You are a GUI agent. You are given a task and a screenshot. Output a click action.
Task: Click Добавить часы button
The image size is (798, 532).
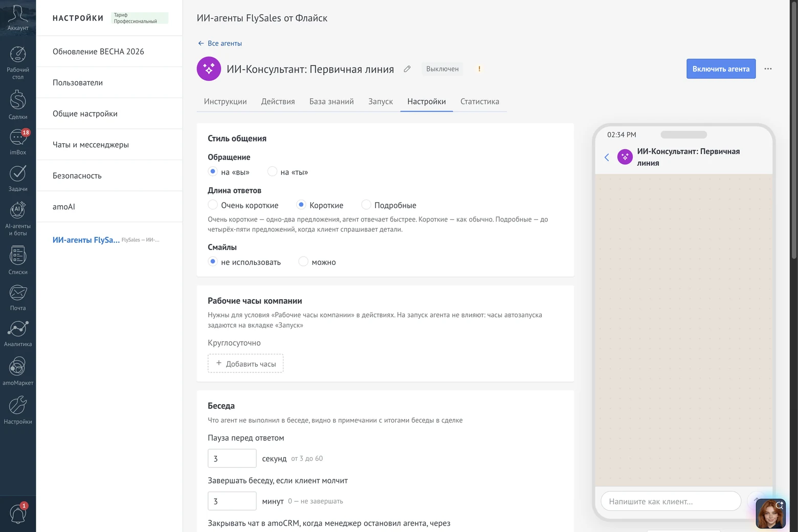click(246, 364)
